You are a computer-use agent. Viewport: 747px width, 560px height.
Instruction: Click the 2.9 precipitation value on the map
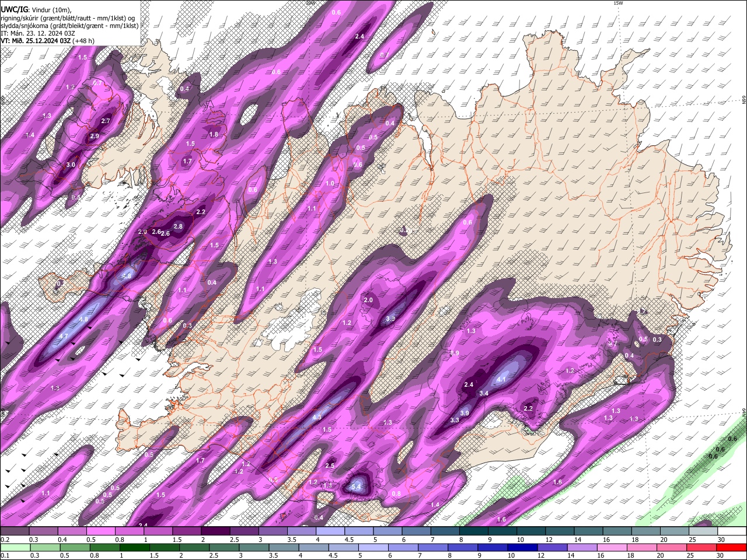[x=95, y=136]
